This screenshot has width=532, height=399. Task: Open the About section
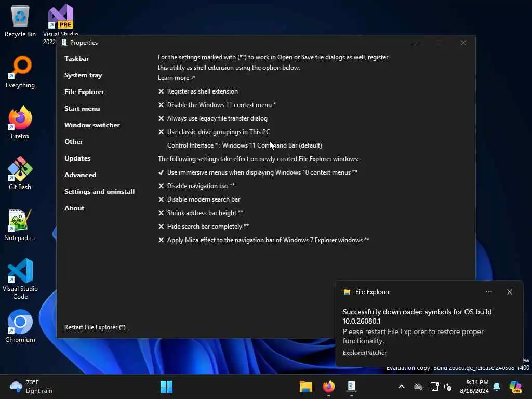(x=74, y=208)
